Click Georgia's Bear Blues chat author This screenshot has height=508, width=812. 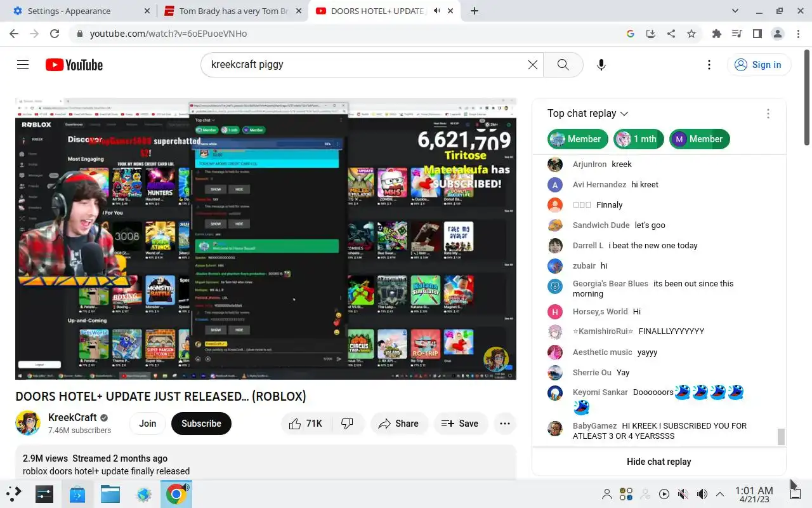point(610,284)
